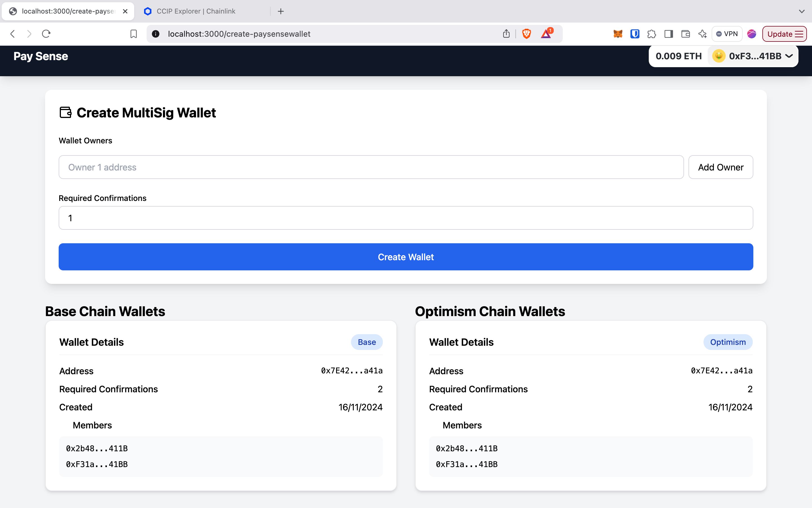812x508 pixels.
Task: Open the MetaMask fox extension
Action: click(x=618, y=34)
